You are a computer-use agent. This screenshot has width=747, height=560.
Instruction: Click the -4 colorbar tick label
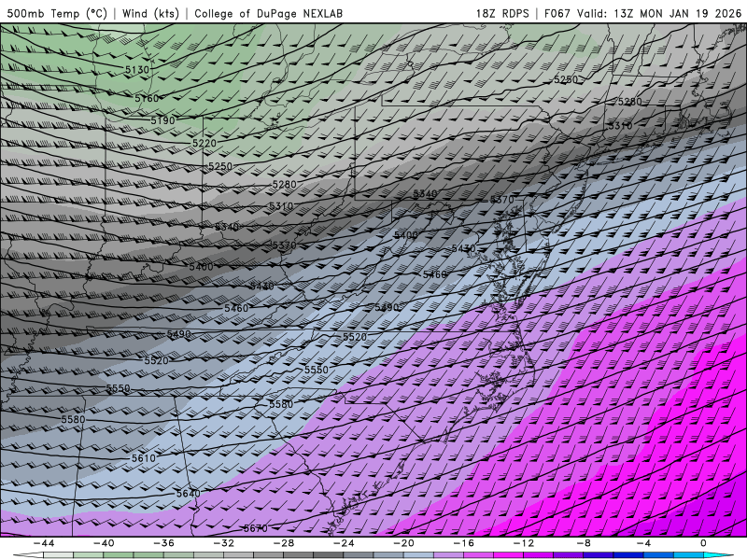tap(643, 543)
